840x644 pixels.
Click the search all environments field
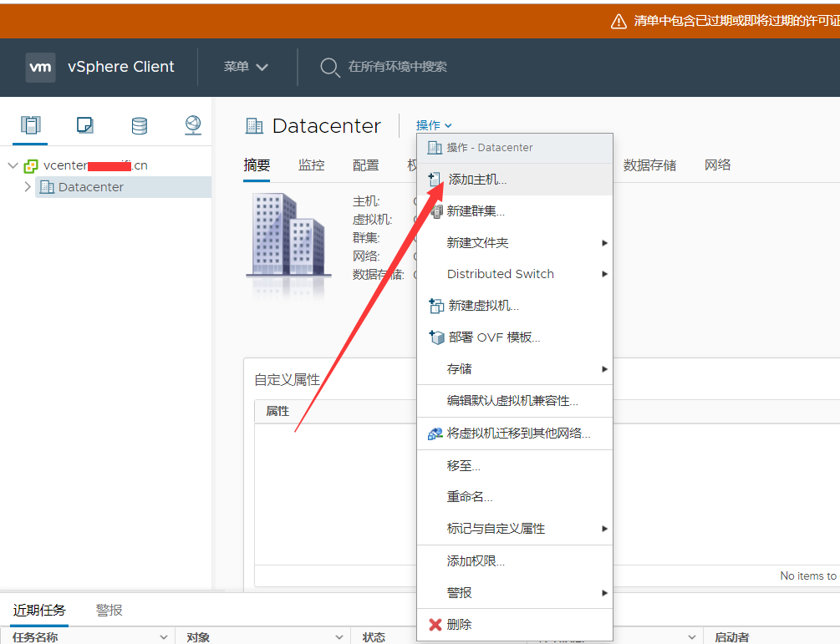tap(398, 67)
